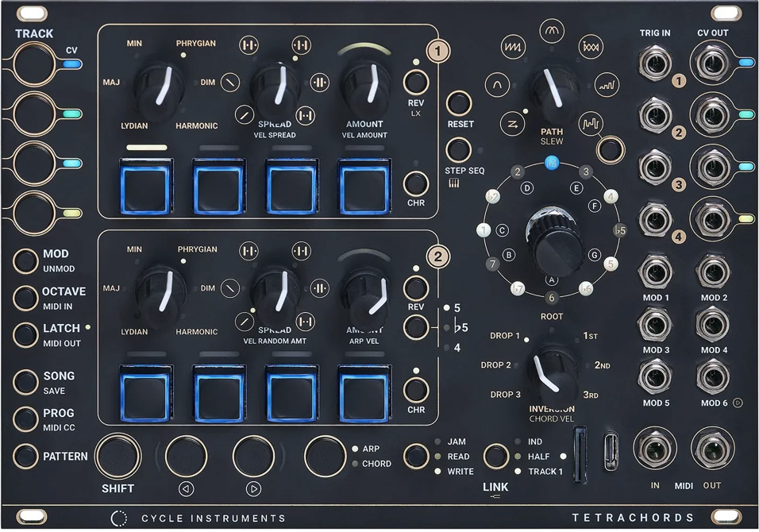Click the USB symbol under LINK
759x532 pixels.
pos(495,496)
